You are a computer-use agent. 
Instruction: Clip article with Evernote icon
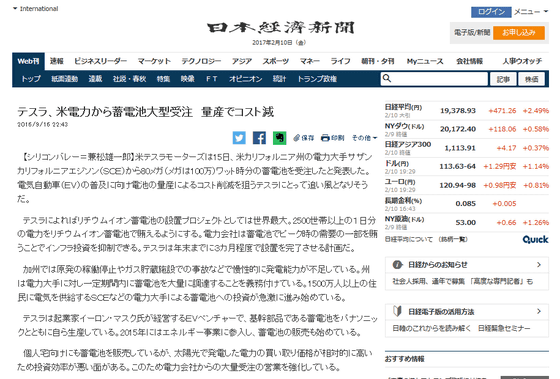pos(280,138)
